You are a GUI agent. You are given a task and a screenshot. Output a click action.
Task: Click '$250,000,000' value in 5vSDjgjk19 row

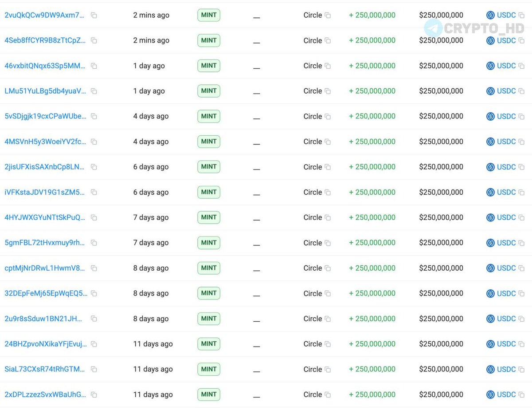(x=441, y=116)
